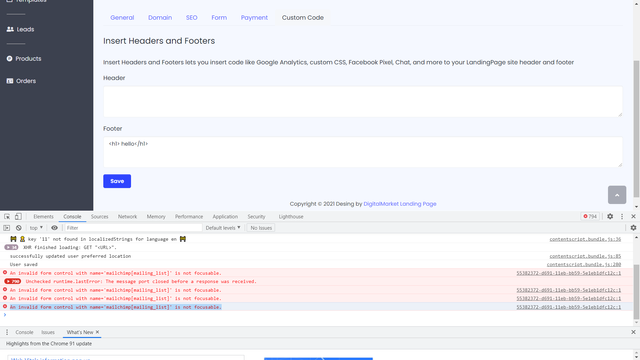Open the Form settings tab
The image size is (640, 360).
[x=219, y=18]
